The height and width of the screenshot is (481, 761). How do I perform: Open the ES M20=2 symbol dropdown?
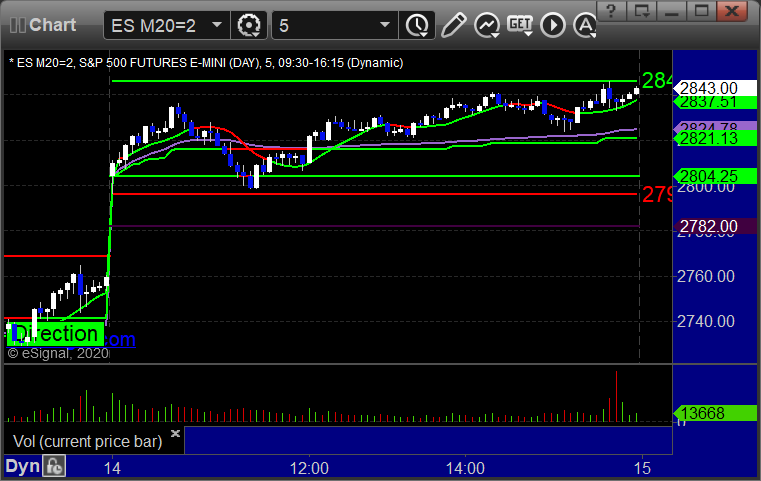pos(166,25)
